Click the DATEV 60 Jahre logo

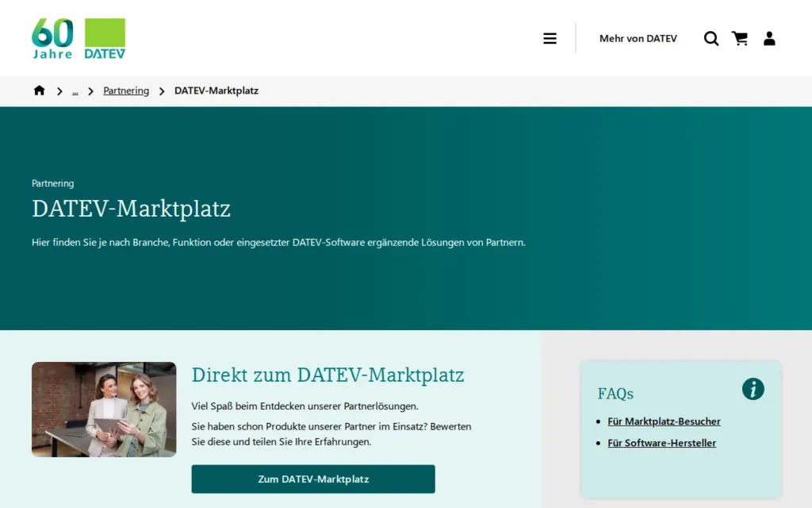79,38
